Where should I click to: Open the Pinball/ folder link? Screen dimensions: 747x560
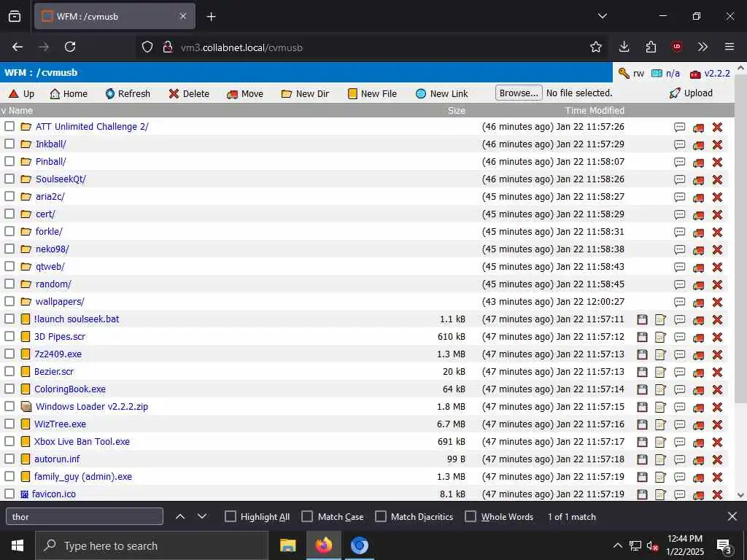[51, 161]
